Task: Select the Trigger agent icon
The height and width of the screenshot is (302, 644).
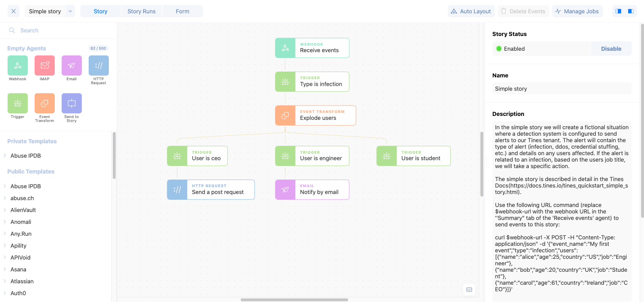Action: tap(17, 103)
